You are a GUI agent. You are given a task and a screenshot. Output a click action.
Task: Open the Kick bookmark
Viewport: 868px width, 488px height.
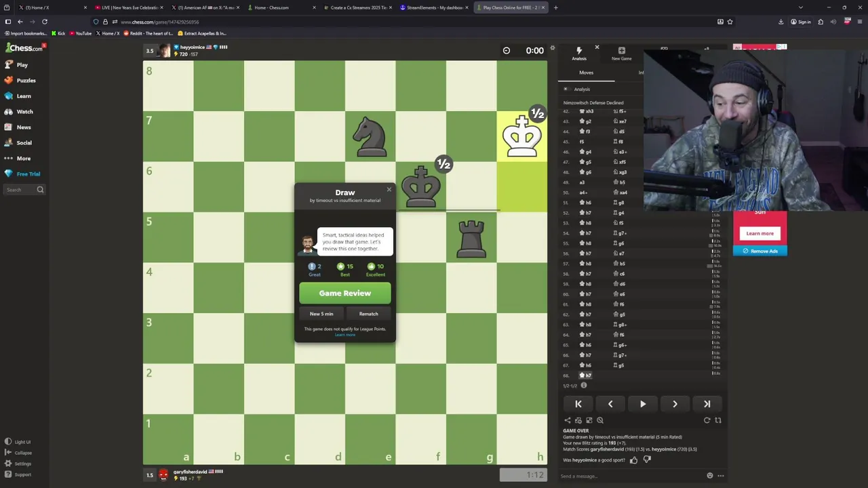(59, 33)
